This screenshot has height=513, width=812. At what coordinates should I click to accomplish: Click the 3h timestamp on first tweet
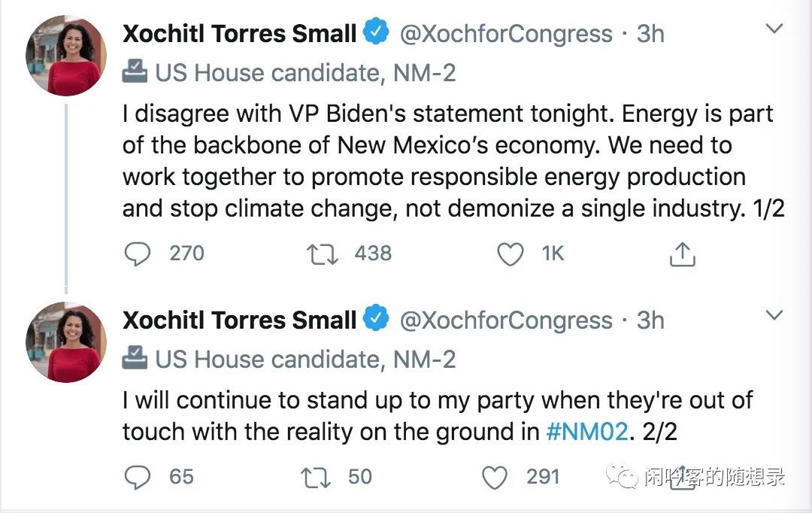point(650,34)
